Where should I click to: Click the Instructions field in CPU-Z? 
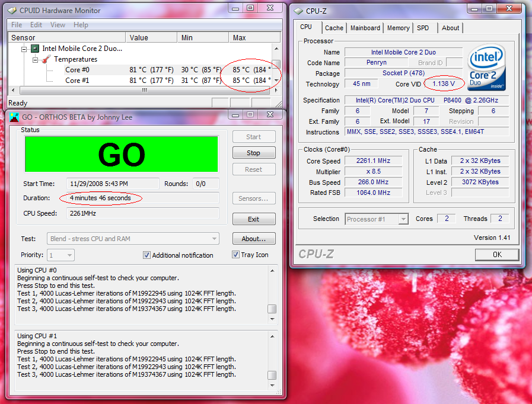tap(427, 132)
